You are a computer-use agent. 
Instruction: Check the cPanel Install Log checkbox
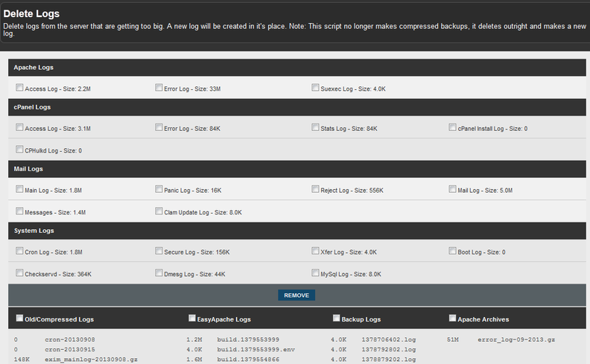453,127
